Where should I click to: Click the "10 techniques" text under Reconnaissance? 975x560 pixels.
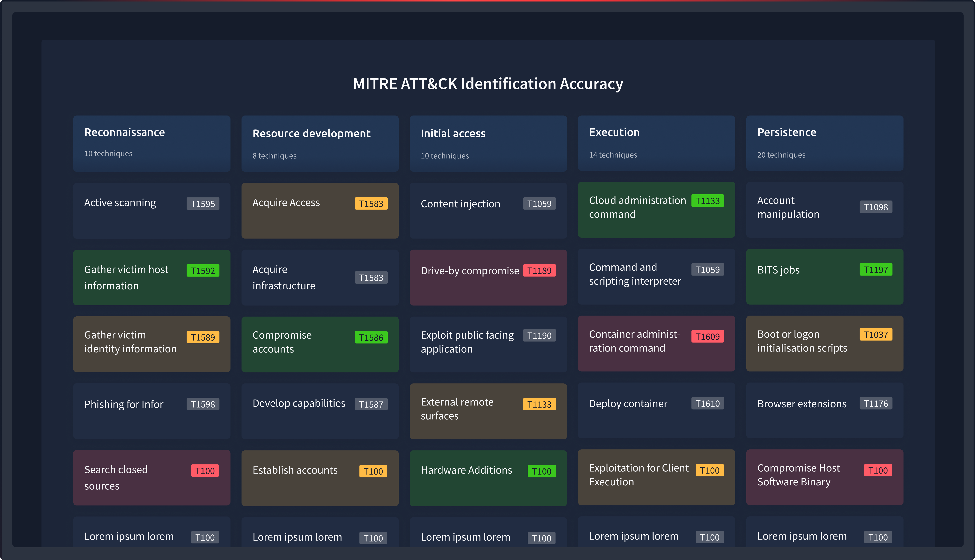pos(109,153)
